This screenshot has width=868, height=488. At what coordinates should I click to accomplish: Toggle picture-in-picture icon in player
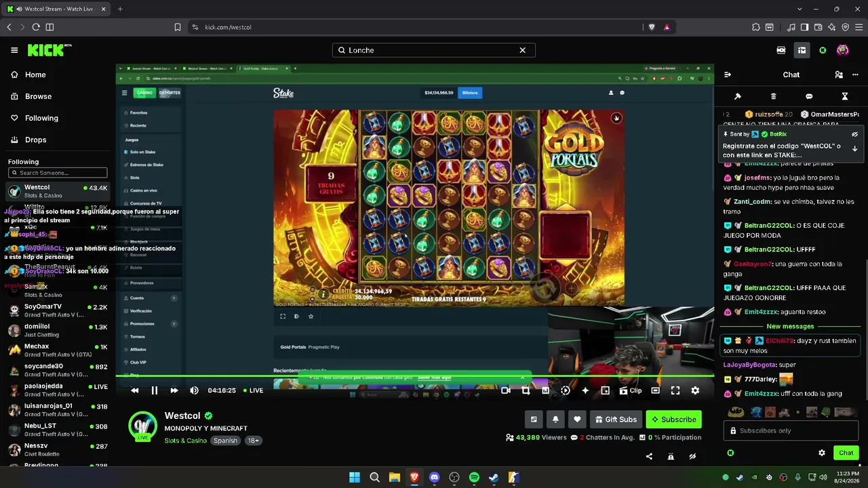pos(605,390)
